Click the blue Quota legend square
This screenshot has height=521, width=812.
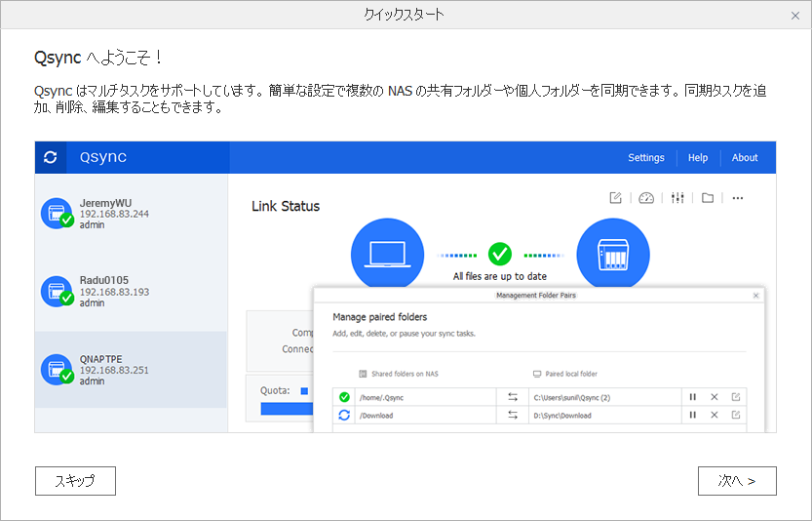click(x=304, y=391)
